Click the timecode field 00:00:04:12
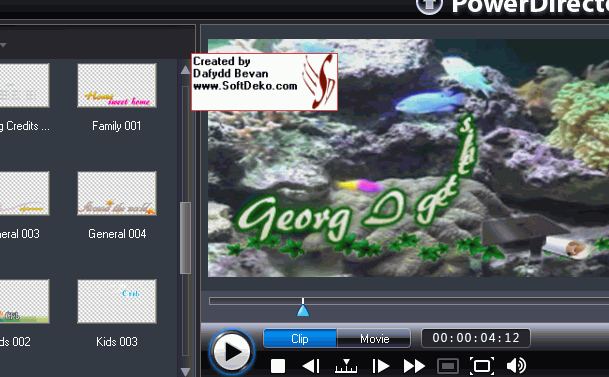The image size is (609, 377). (476, 338)
